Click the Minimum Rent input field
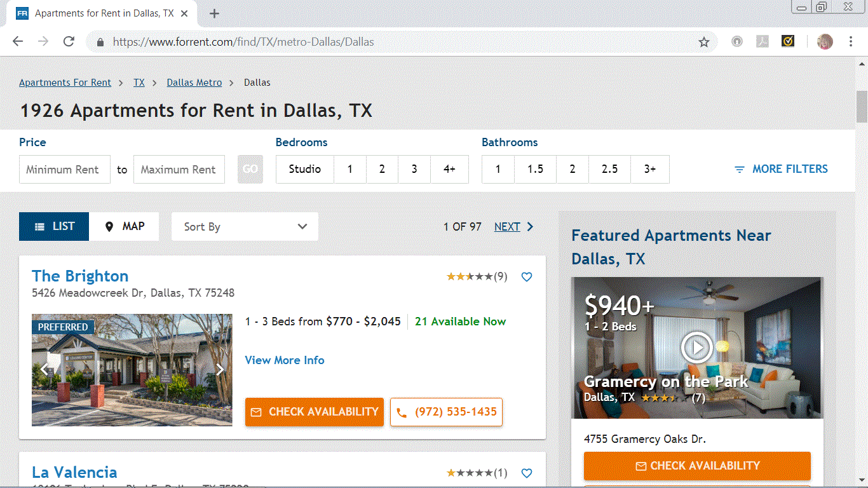This screenshot has height=488, width=868. coord(65,170)
